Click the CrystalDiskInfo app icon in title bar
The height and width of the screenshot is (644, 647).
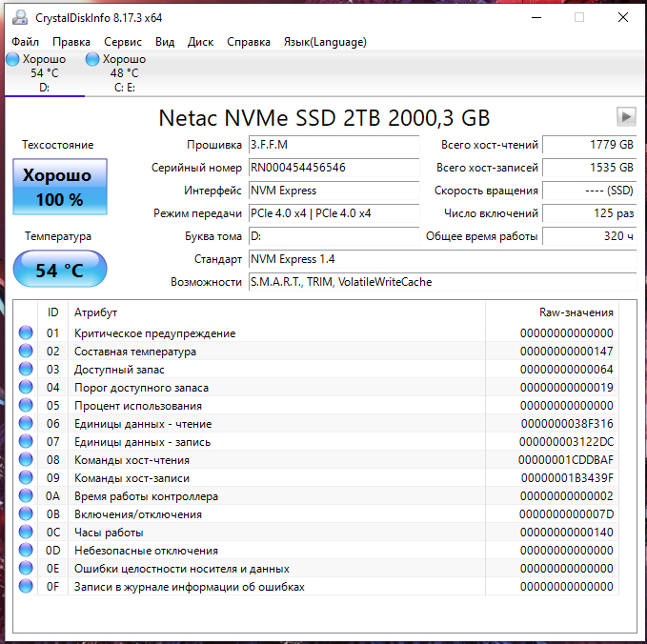tap(21, 17)
